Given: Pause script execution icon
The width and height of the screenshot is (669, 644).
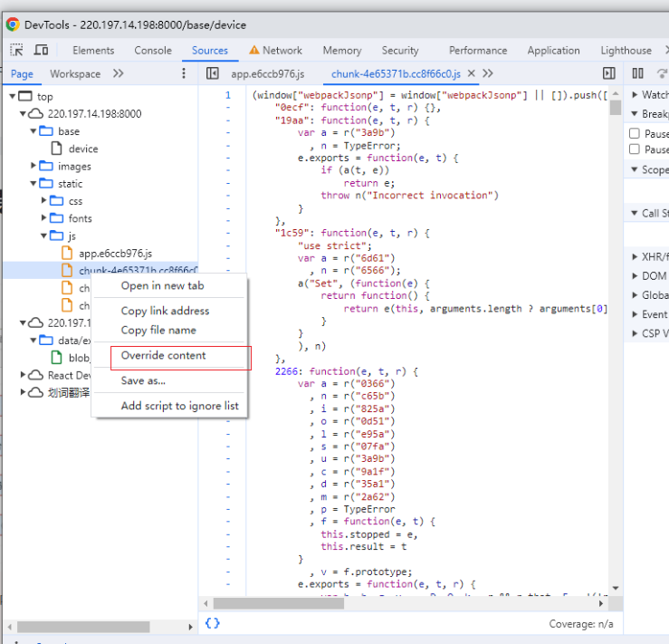Looking at the screenshot, I should (x=638, y=73).
